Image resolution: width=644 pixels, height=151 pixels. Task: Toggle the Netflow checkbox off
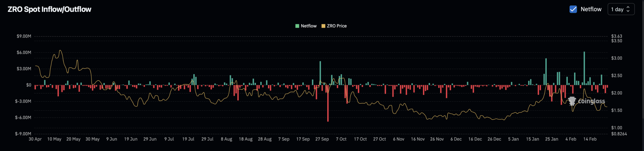coord(573,9)
